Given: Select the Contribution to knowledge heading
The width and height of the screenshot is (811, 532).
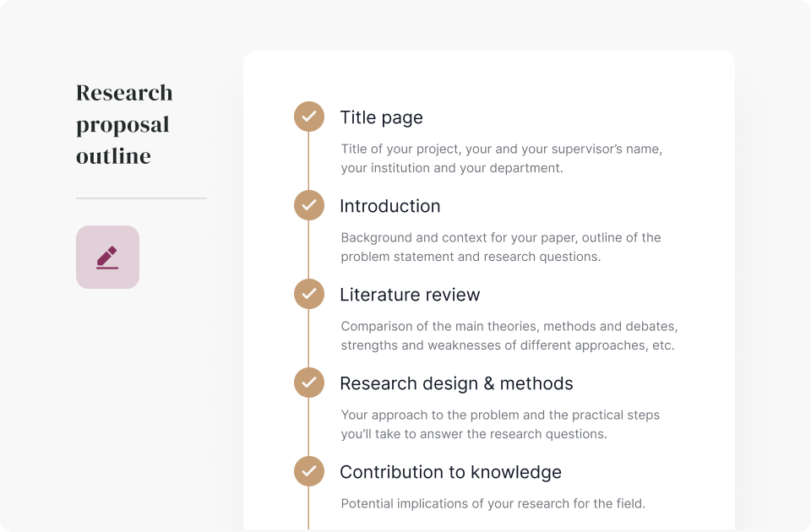Looking at the screenshot, I should coord(450,472).
